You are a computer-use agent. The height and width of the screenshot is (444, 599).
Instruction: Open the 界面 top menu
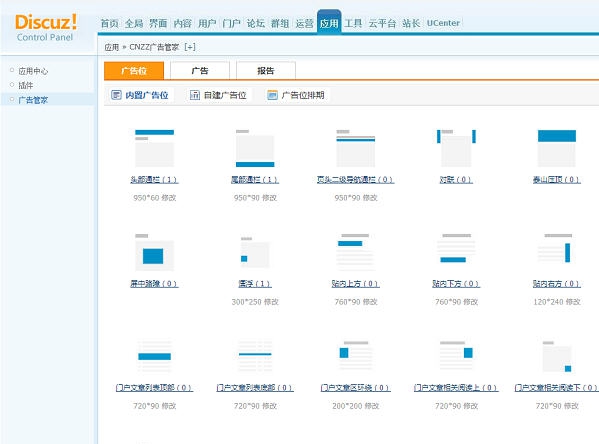[x=158, y=23]
